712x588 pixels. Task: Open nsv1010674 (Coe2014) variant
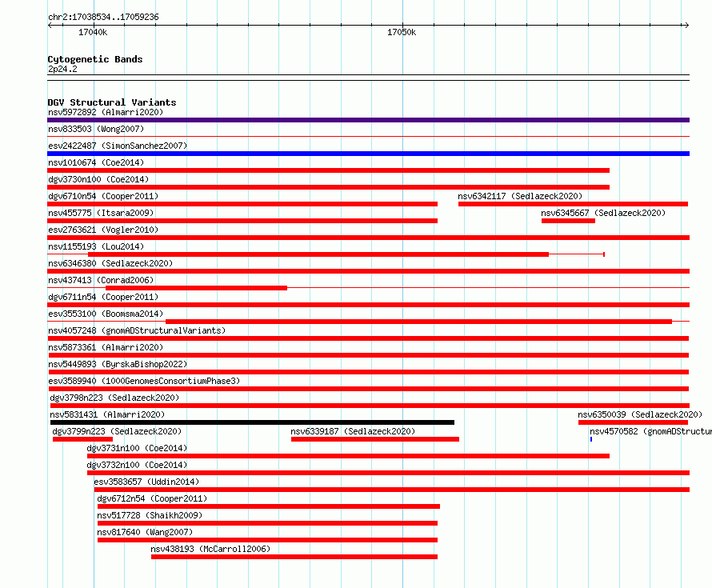click(96, 162)
